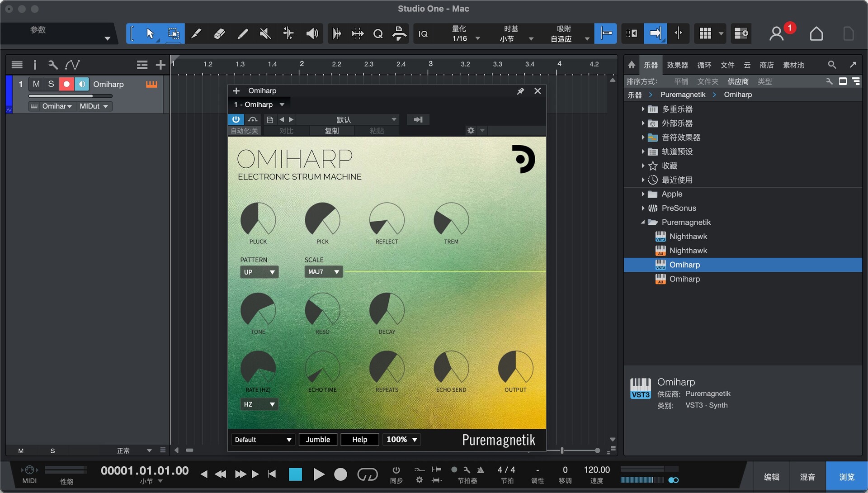
Task: Go to browser home icon
Action: tap(632, 65)
